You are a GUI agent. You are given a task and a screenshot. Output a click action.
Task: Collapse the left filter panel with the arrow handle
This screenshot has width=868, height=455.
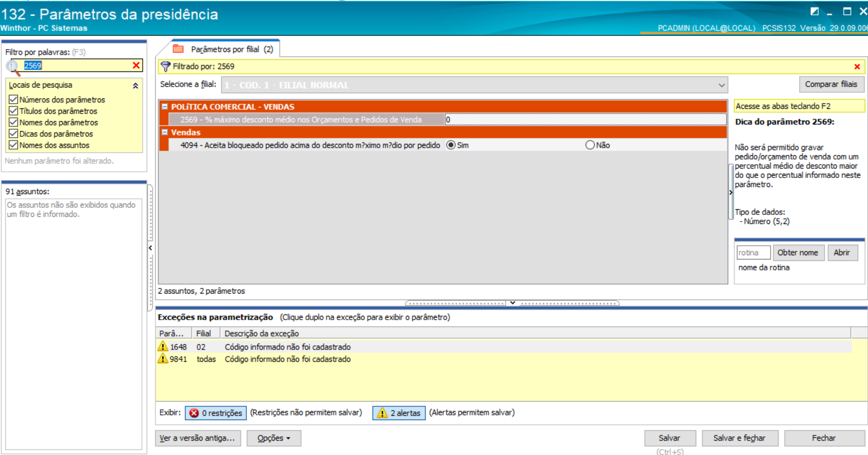pos(150,248)
